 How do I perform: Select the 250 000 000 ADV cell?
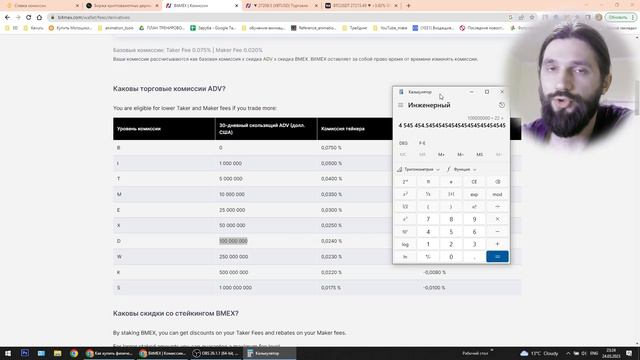coord(233,257)
